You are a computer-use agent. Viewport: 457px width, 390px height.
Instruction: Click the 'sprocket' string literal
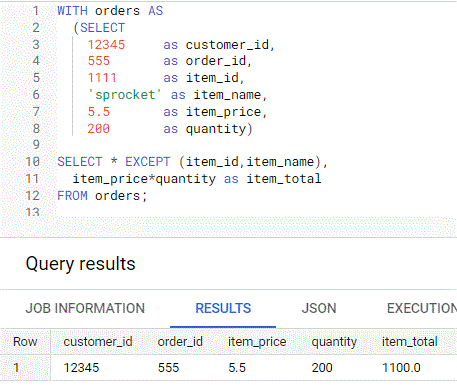point(125,95)
